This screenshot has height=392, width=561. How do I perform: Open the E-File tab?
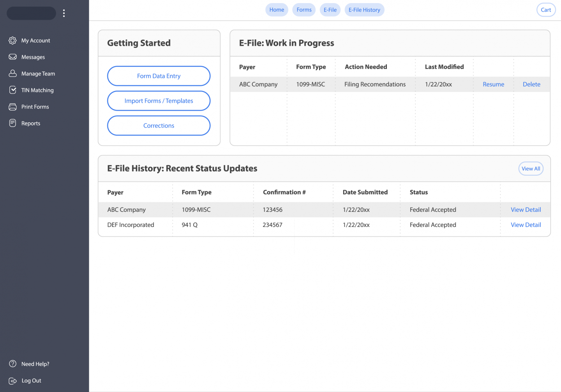pyautogui.click(x=330, y=10)
